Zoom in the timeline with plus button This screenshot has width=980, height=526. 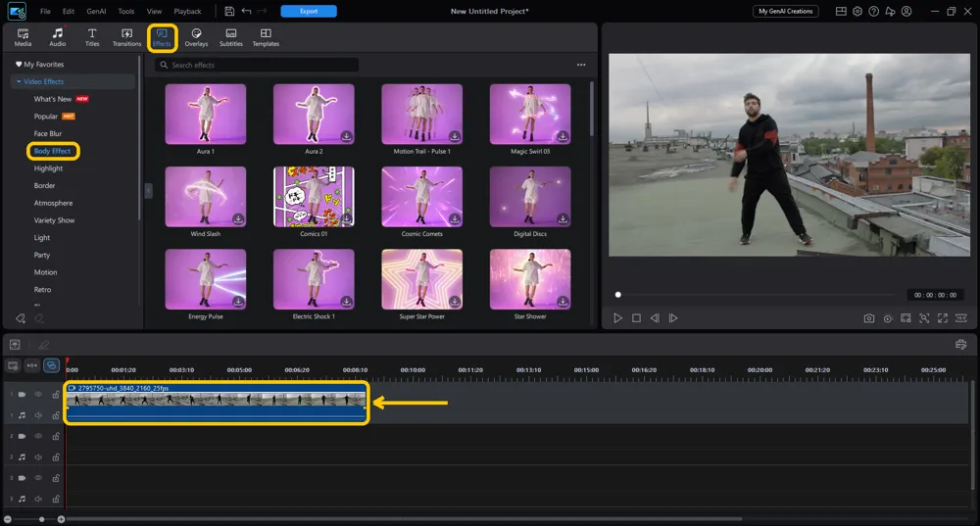pyautogui.click(x=61, y=519)
